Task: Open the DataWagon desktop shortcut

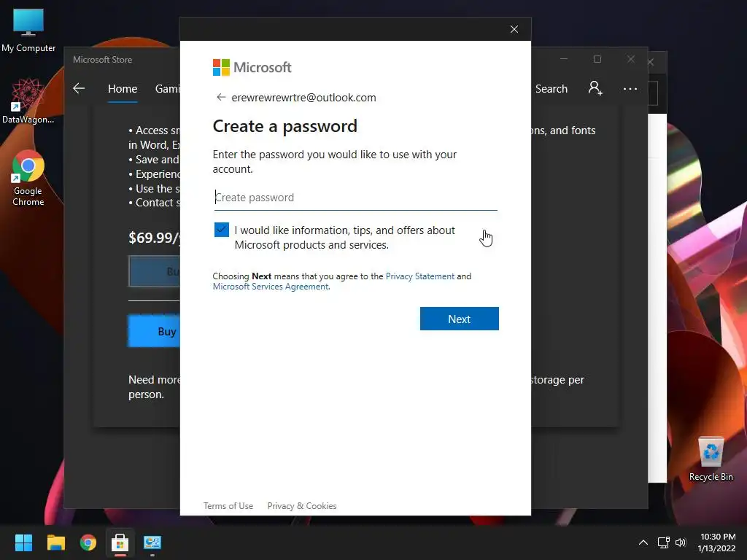Action: (28, 101)
